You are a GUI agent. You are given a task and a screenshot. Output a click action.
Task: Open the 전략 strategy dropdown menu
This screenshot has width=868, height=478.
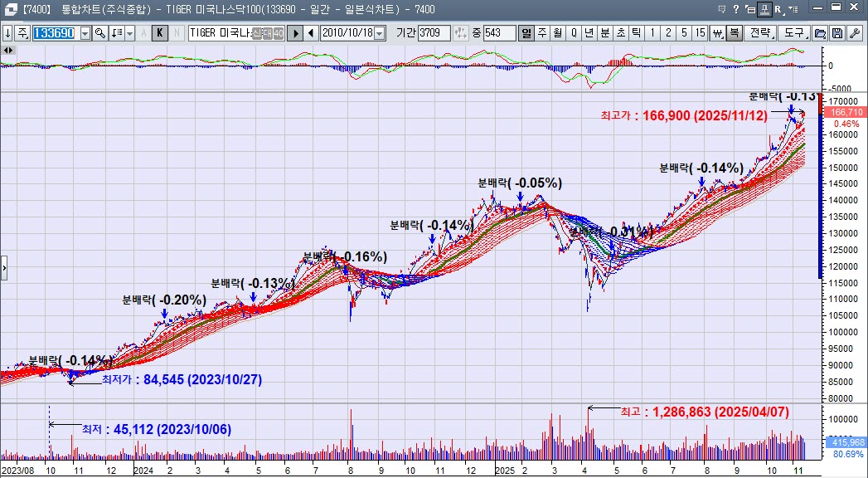(761, 33)
